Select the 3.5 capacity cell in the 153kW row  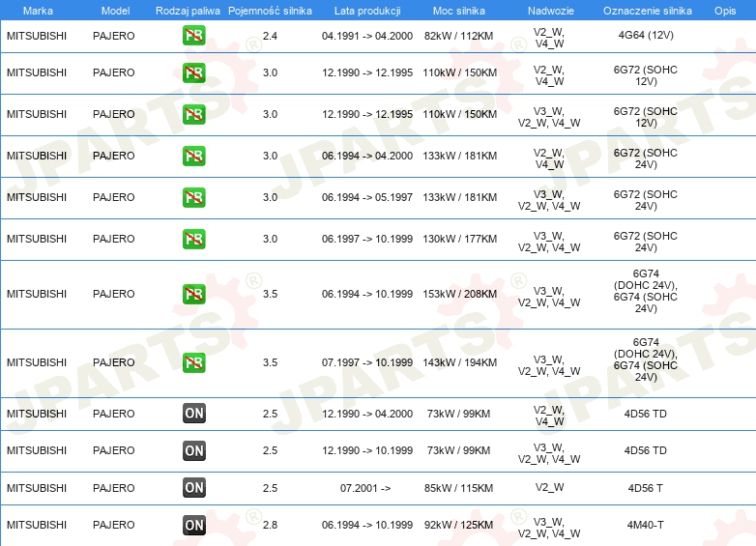(x=270, y=294)
